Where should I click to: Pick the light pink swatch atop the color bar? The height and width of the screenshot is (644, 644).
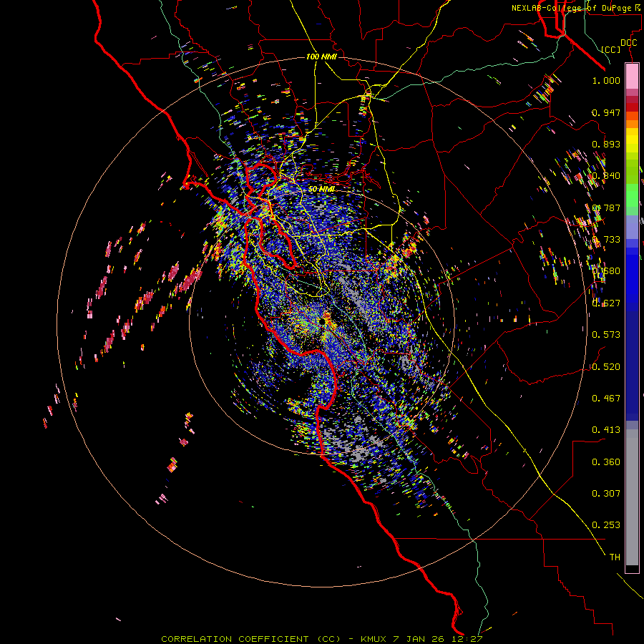[x=632, y=76]
